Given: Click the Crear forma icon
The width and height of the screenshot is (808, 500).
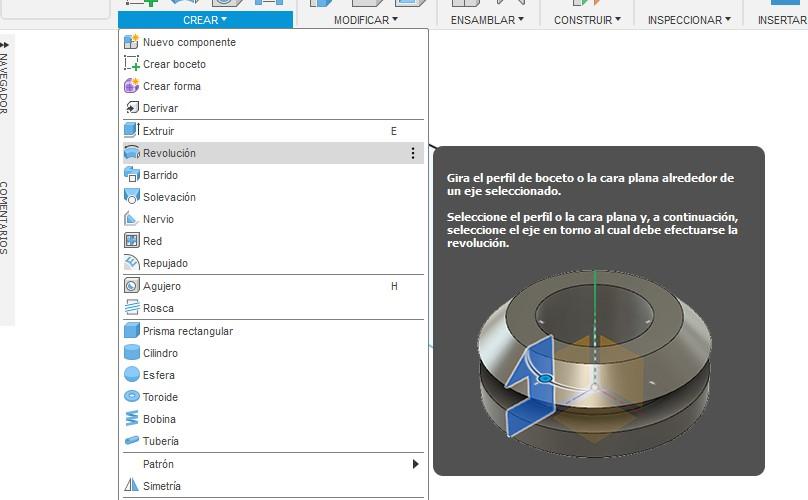Looking at the screenshot, I should click(131, 86).
